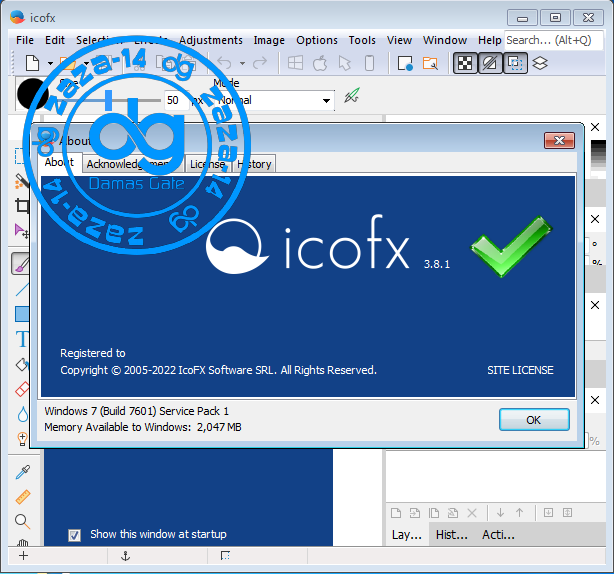This screenshot has height=574, width=614.
Task: Open the New document dropdown arrow
Action: coord(51,63)
